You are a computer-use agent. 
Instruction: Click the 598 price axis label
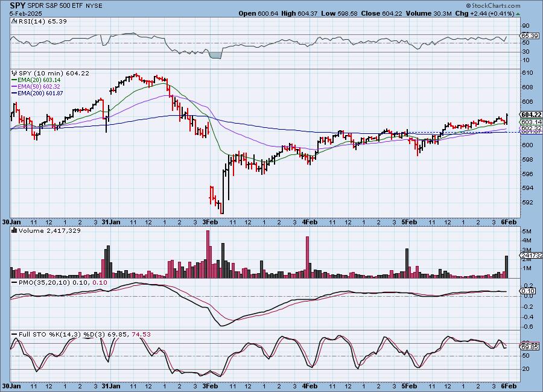coord(527,160)
